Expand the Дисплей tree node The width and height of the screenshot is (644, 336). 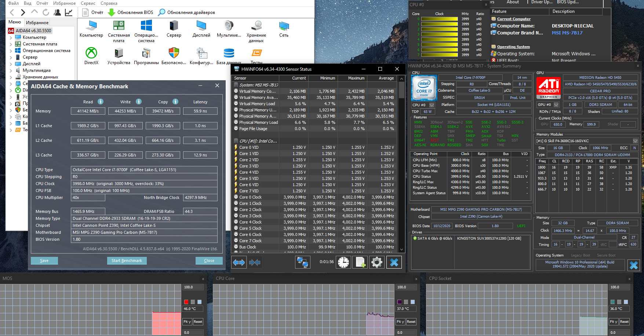11,64
